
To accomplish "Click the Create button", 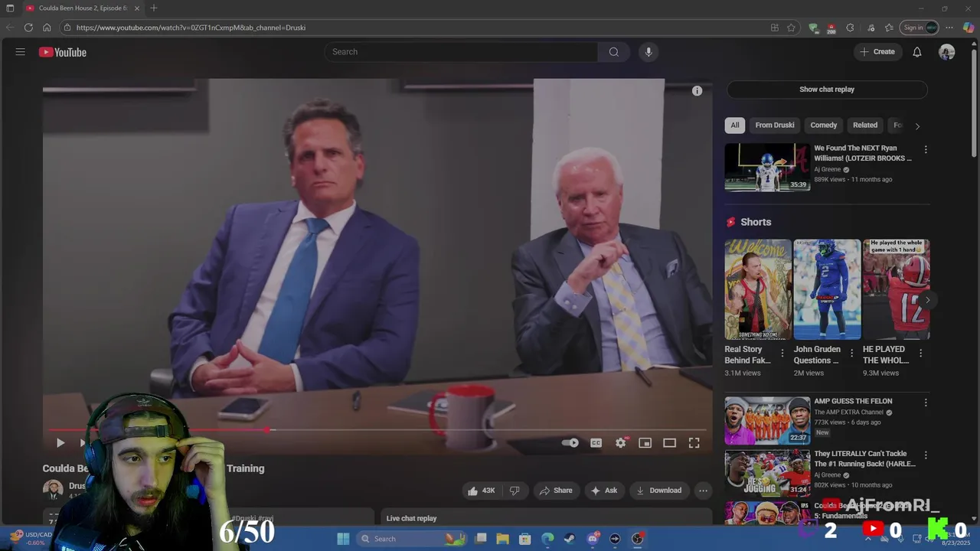I will [x=877, y=52].
